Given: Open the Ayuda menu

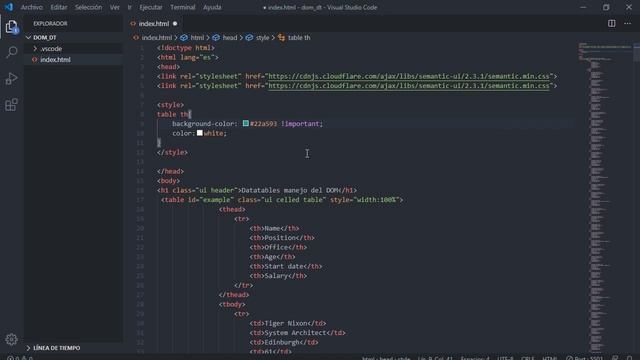Looking at the screenshot, I should tap(212, 7).
